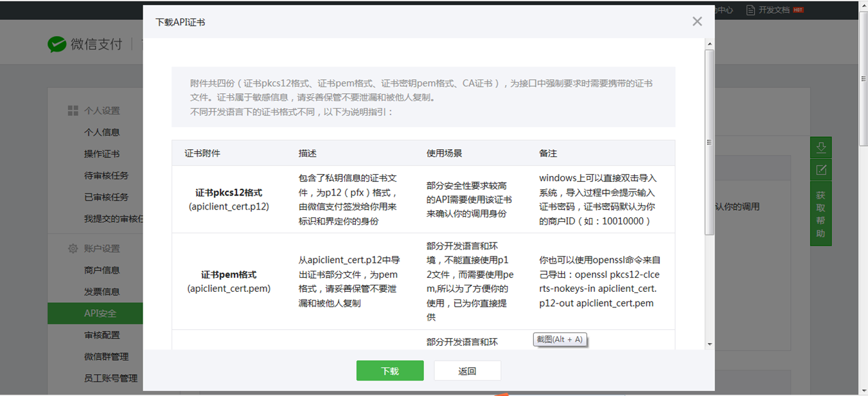This screenshot has width=868, height=396.
Task: Open 我提交的审核任务 in the sidebar
Action: click(114, 219)
